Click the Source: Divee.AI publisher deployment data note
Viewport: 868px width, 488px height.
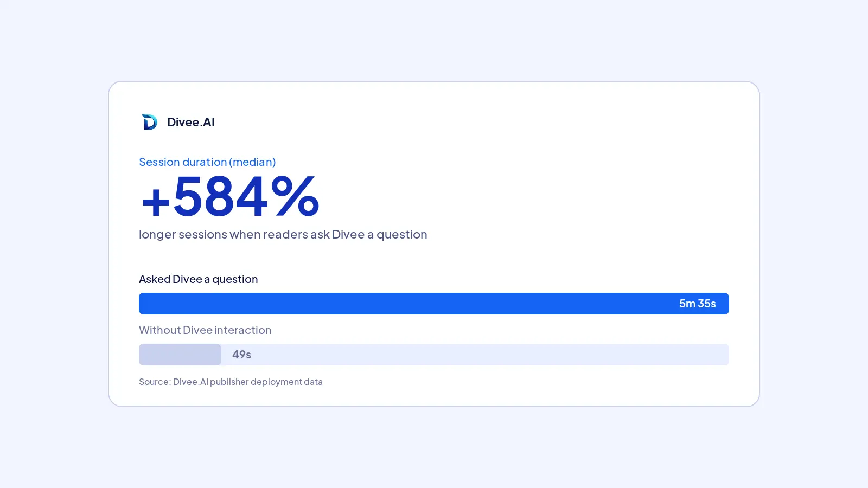pos(231,382)
